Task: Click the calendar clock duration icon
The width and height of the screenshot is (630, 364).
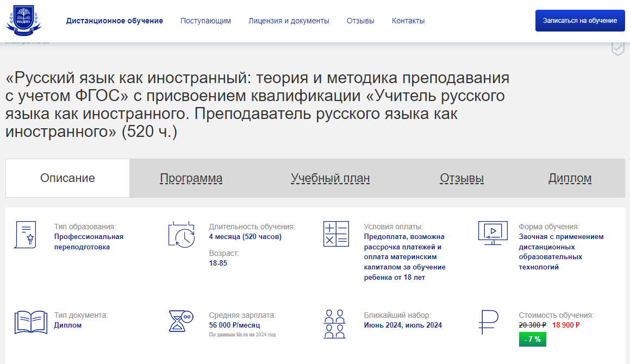Action: point(181,235)
